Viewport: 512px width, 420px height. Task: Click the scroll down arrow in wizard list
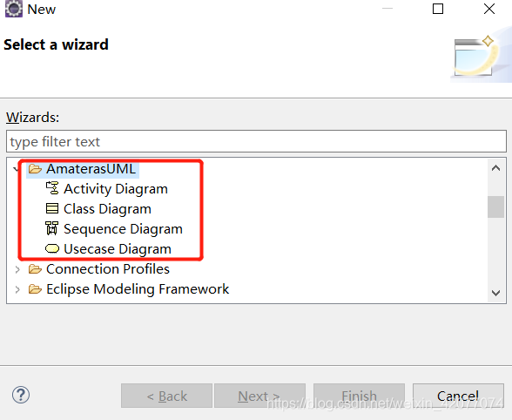495,293
